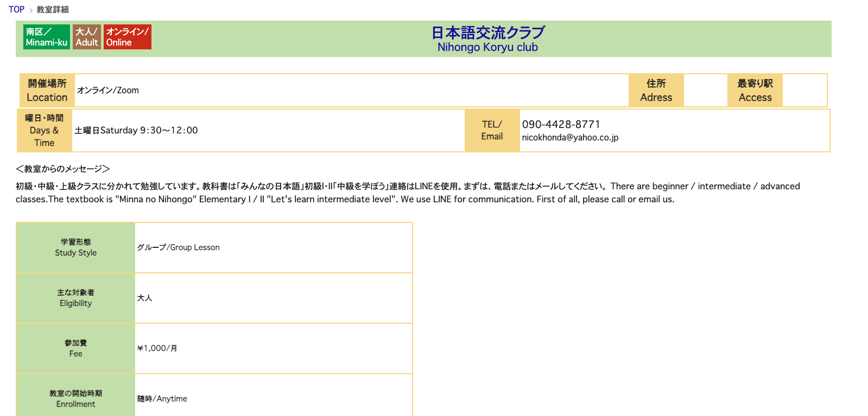Viewport: 868px width, 416px height.
Task: Click the Japanese message line about 初級・中級・上級クラス
Action: pyautogui.click(x=312, y=187)
